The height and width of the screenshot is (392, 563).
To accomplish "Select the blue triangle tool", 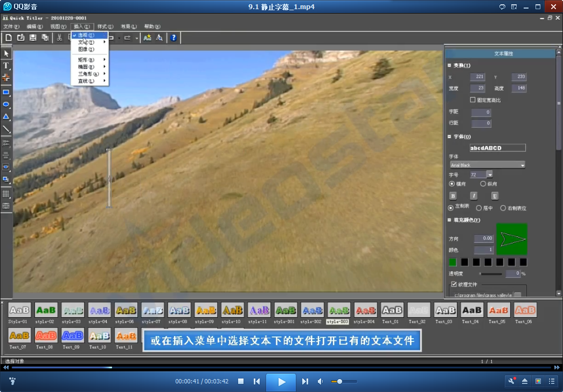I will click(x=6, y=117).
